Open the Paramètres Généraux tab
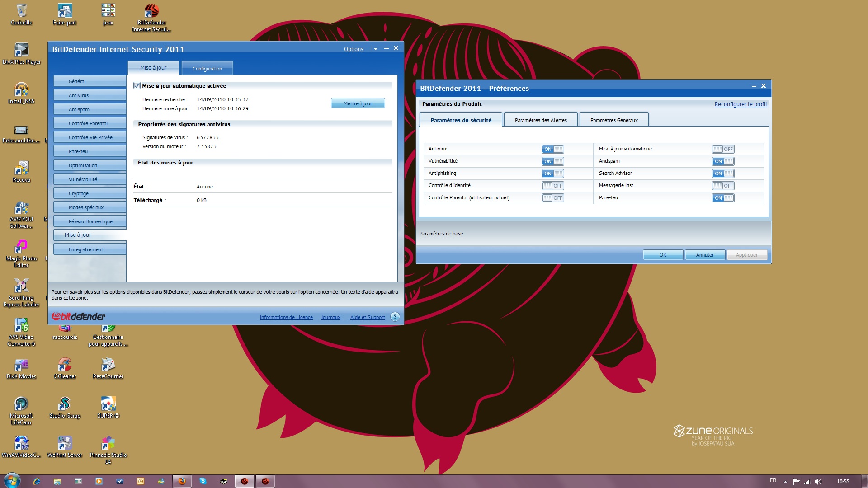This screenshot has height=488, width=868. click(x=614, y=120)
